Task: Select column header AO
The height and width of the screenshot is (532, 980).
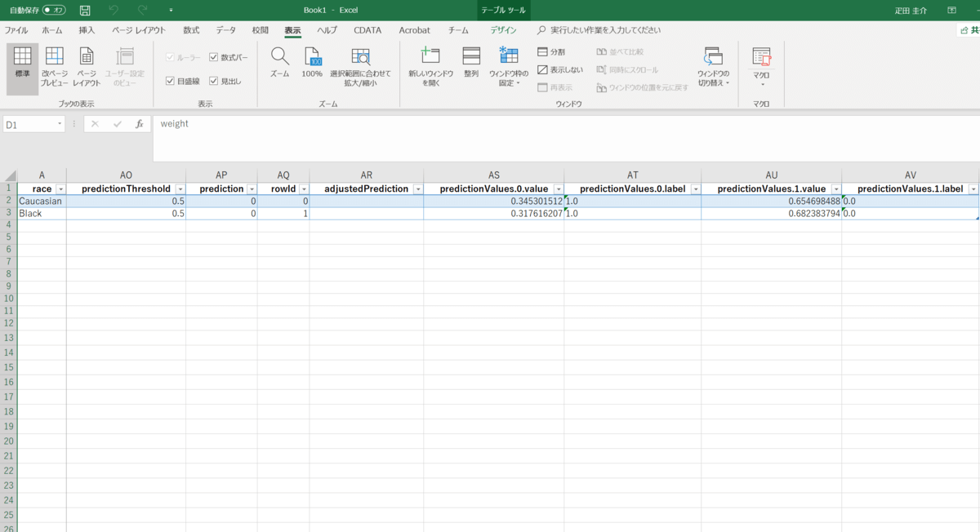Action: pyautogui.click(x=126, y=175)
